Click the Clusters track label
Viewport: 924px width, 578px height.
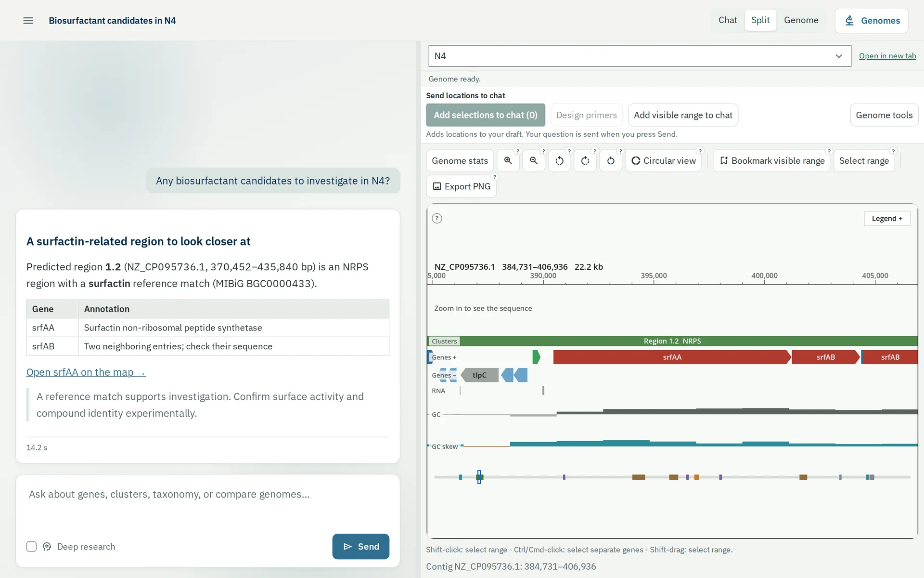[444, 341]
